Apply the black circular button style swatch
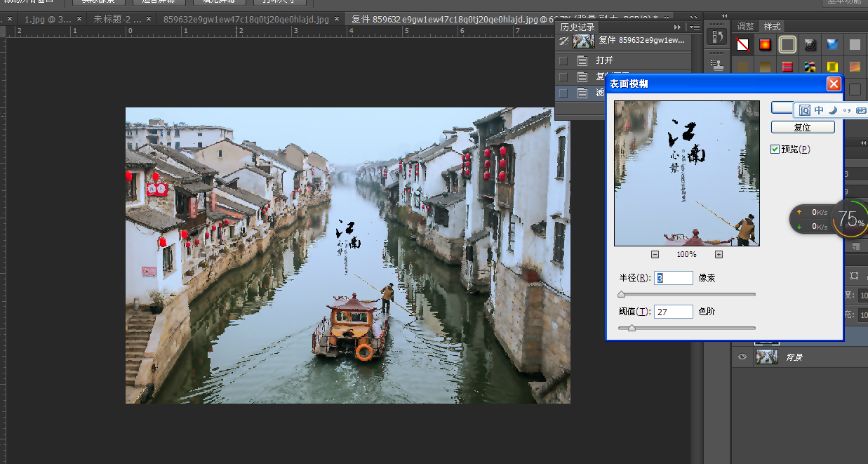This screenshot has height=464, width=868. click(810, 45)
